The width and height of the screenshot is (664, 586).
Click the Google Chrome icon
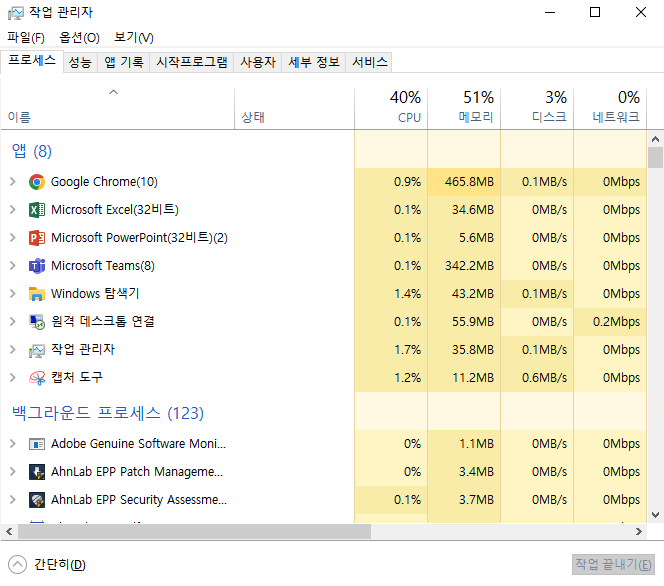coord(37,182)
